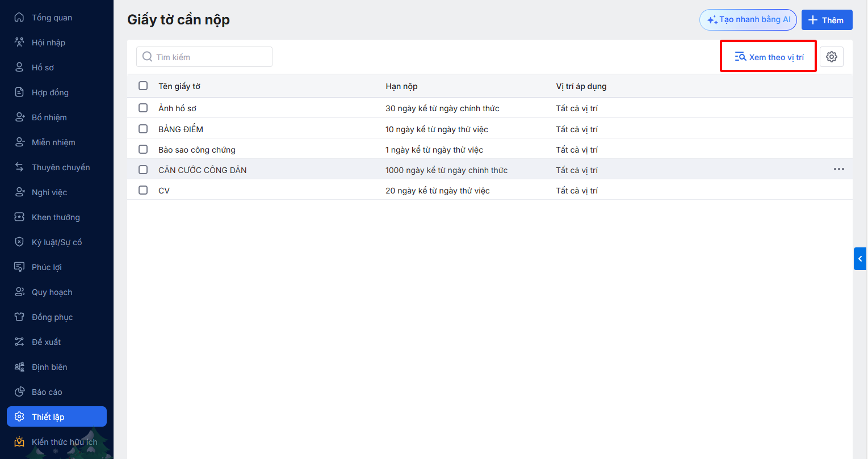Expand the blue side panel arrow
Viewport: 868px width, 459px height.
point(860,259)
